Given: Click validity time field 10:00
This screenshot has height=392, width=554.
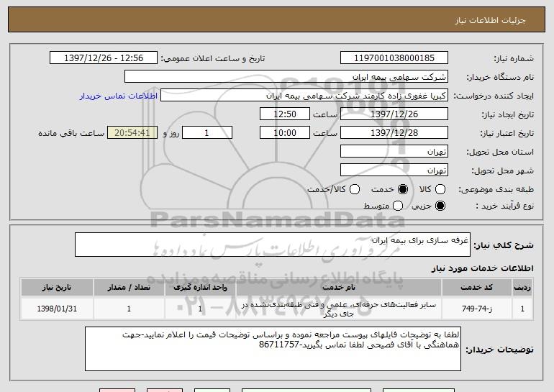Looking at the screenshot, I should click(285, 133).
